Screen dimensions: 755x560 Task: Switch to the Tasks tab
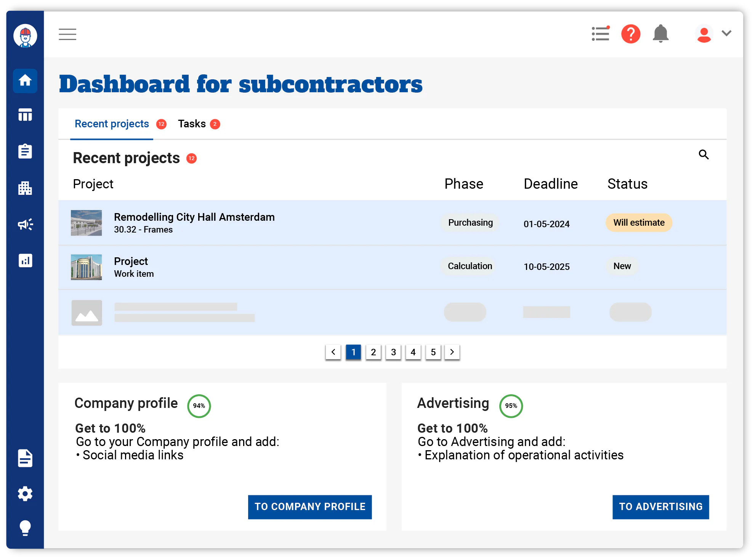coord(192,124)
